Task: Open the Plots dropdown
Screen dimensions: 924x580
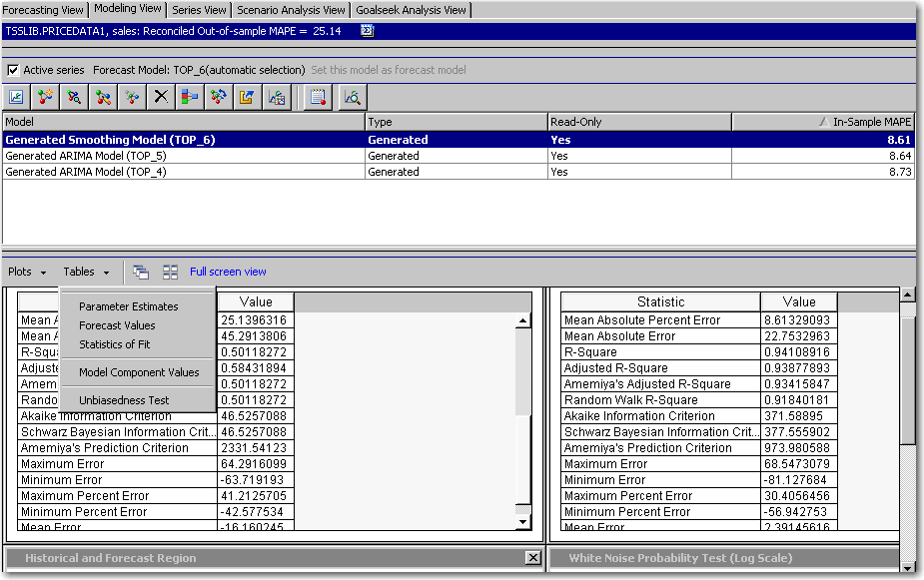Action: click(28, 272)
